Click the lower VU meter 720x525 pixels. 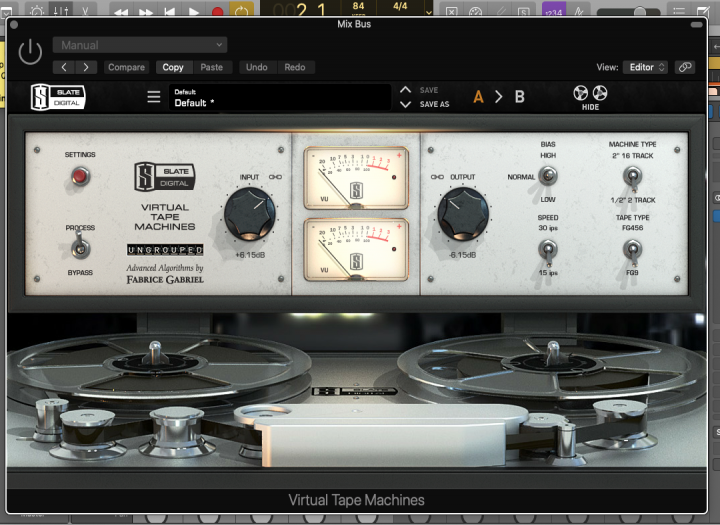tap(356, 249)
